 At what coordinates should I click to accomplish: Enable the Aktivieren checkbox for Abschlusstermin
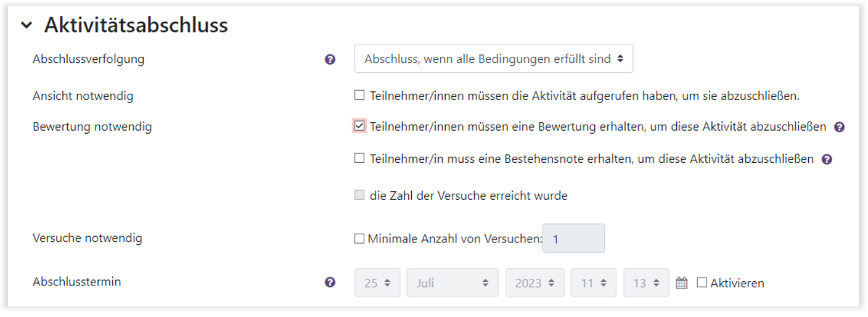(x=702, y=282)
